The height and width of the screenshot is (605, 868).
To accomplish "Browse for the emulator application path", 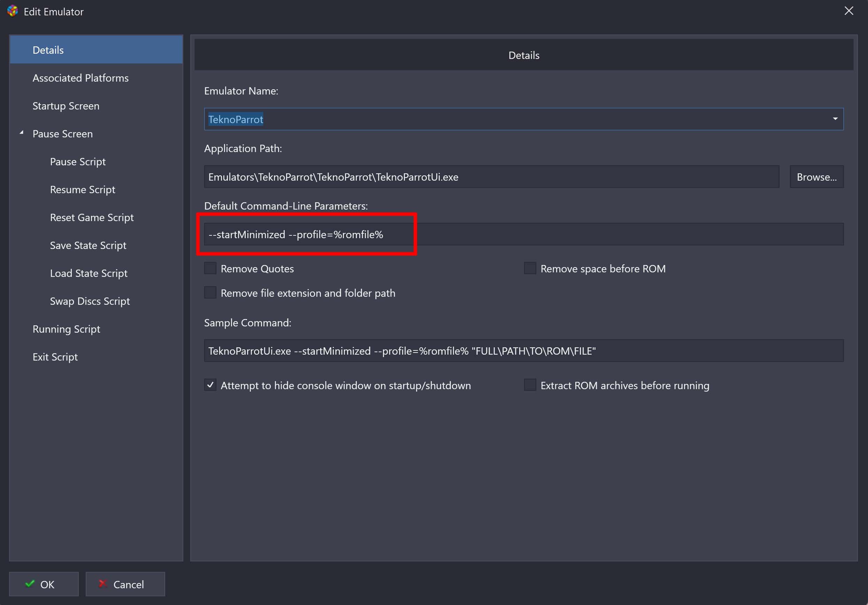I will coord(816,177).
